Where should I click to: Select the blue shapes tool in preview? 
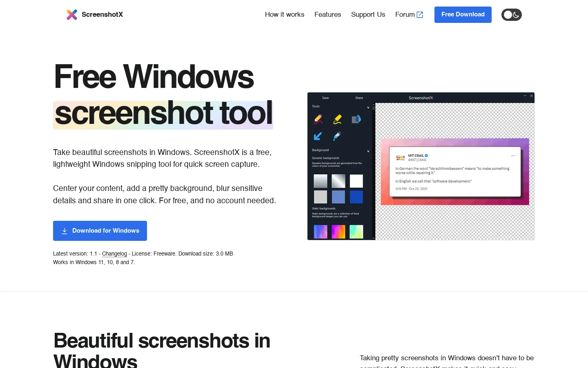coord(356,119)
